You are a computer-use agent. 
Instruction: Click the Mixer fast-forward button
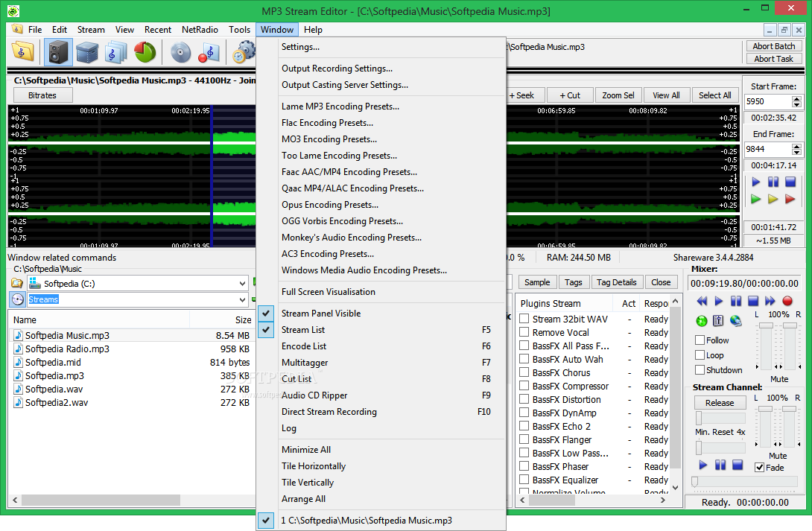[770, 301]
